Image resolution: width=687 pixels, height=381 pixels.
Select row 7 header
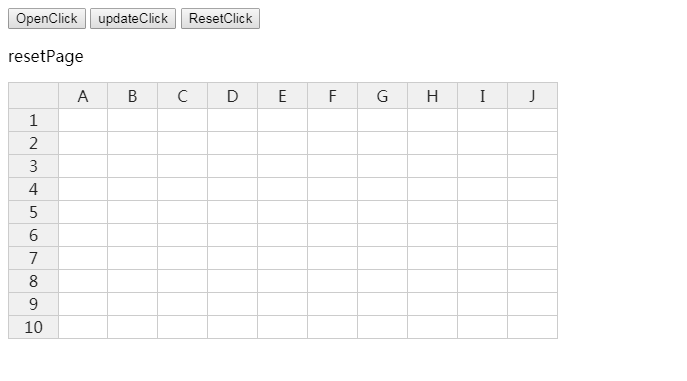[x=33, y=258]
